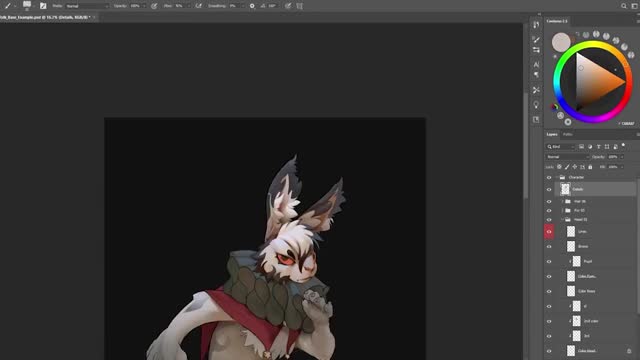
Task: Open the brush preset picker thumbnail
Action: [x=27, y=5]
